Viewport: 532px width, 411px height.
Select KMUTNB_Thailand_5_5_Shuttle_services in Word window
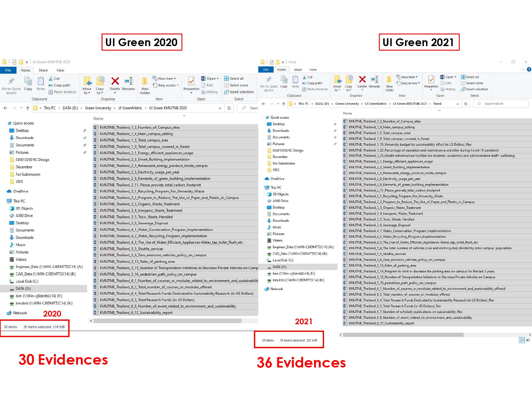[437, 254]
